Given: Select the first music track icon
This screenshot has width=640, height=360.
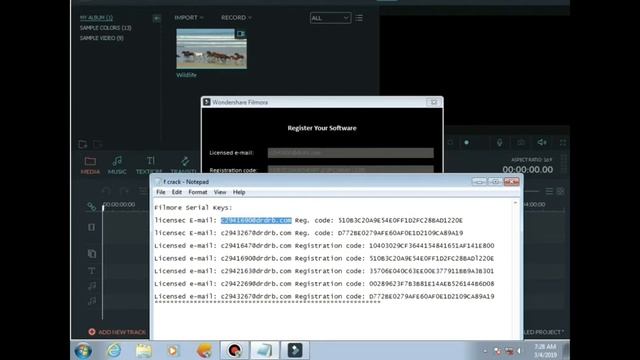Looking at the screenshot, I should (x=92, y=286).
